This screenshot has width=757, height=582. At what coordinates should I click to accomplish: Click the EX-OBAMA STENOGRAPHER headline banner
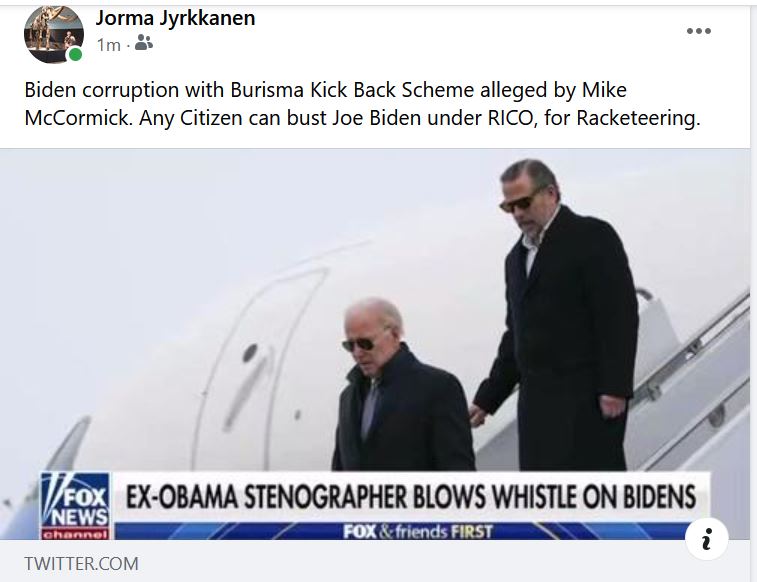tap(410, 497)
